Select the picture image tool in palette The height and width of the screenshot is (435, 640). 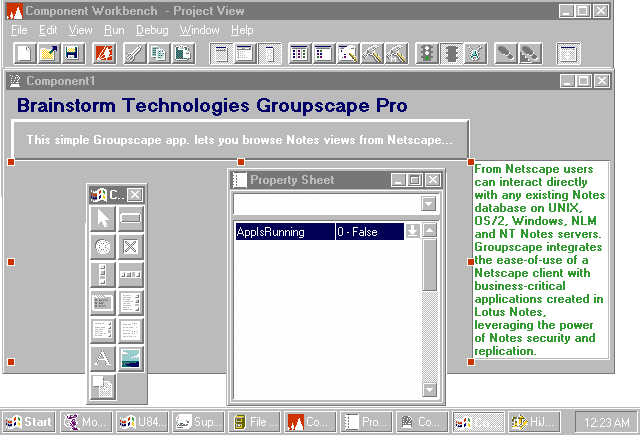click(x=131, y=358)
